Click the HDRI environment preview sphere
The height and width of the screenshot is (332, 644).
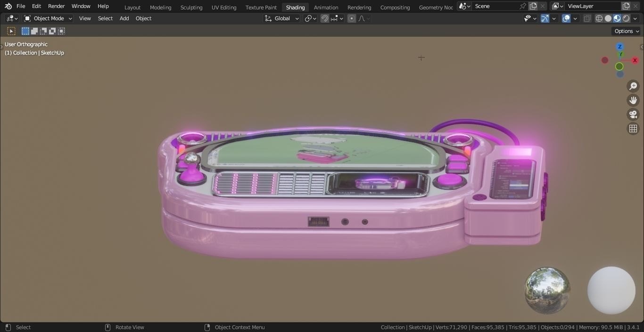click(546, 290)
